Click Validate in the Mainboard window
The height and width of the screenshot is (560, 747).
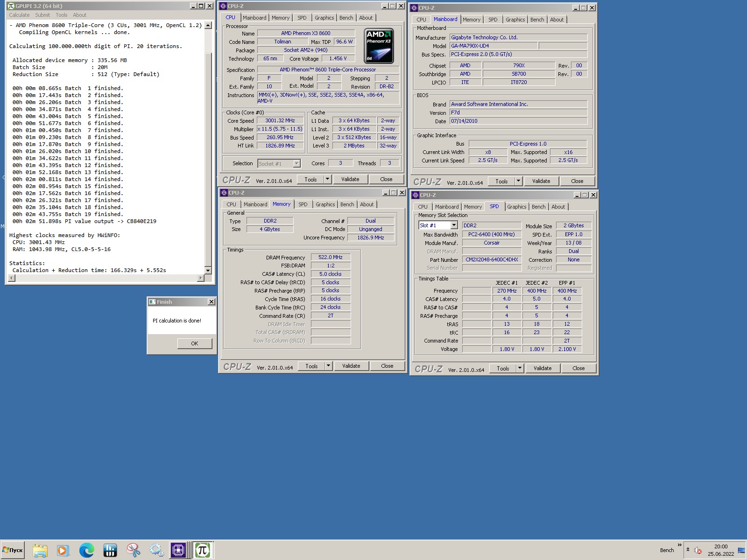(541, 181)
